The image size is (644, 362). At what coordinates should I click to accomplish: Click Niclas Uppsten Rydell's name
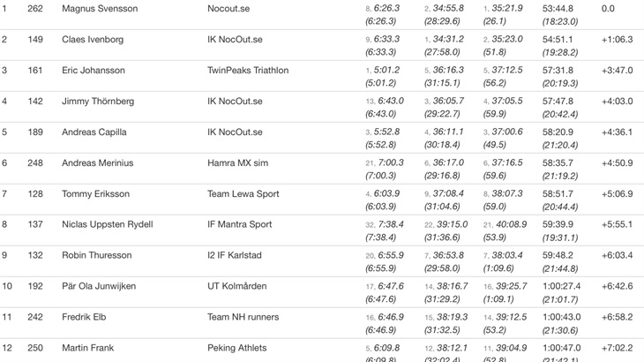[x=107, y=225]
